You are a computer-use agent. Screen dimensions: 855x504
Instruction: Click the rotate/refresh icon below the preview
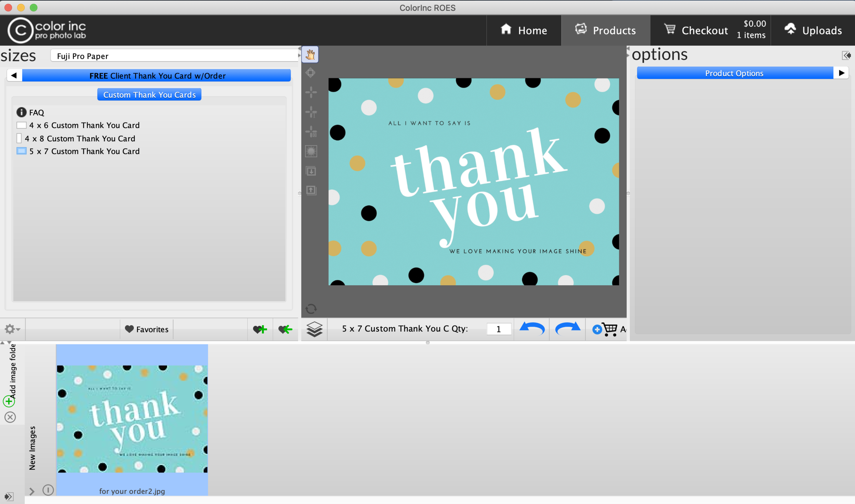coord(311,308)
